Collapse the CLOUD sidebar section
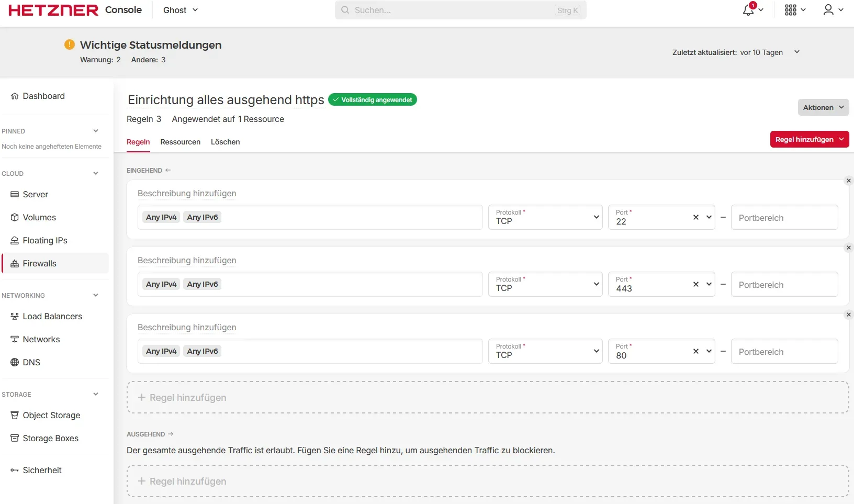 point(96,173)
